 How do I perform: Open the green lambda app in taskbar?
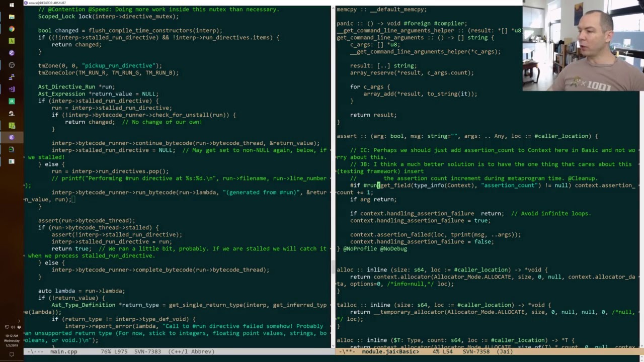[x=12, y=41]
